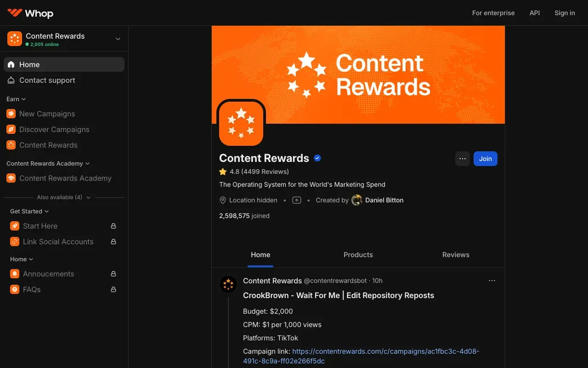Viewport: 588px width, 368px height.
Task: Collapse the Content Rewards Academy section header
Action: click(x=48, y=163)
